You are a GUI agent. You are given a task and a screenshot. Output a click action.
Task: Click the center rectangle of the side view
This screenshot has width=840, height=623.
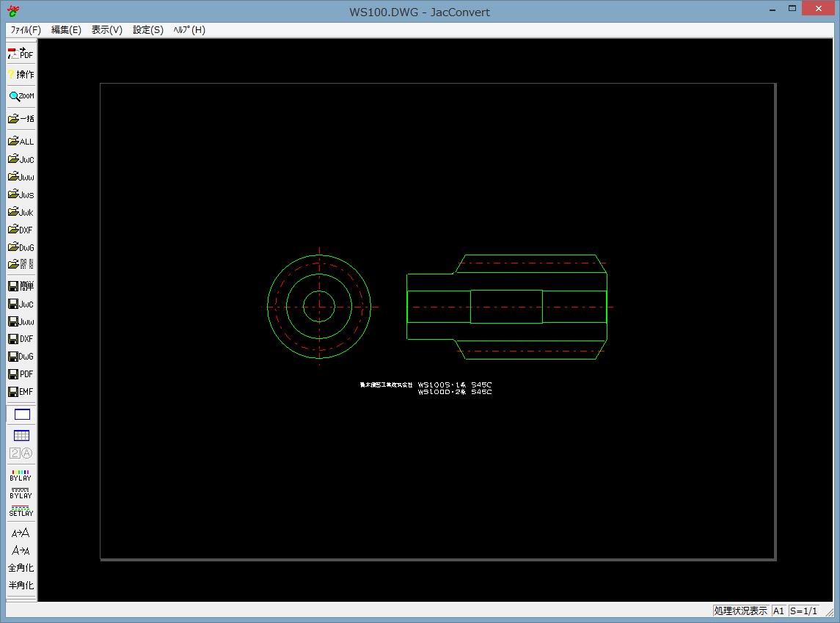coord(506,307)
